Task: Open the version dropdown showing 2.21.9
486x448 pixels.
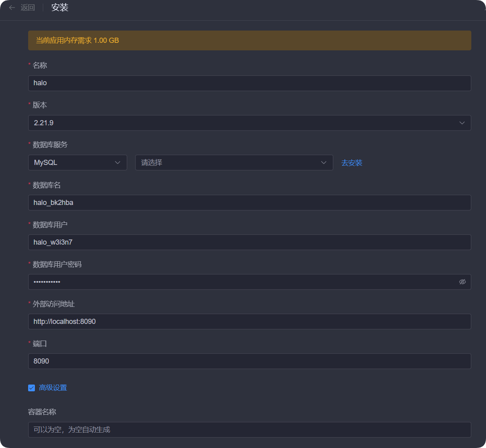Action: [249, 123]
